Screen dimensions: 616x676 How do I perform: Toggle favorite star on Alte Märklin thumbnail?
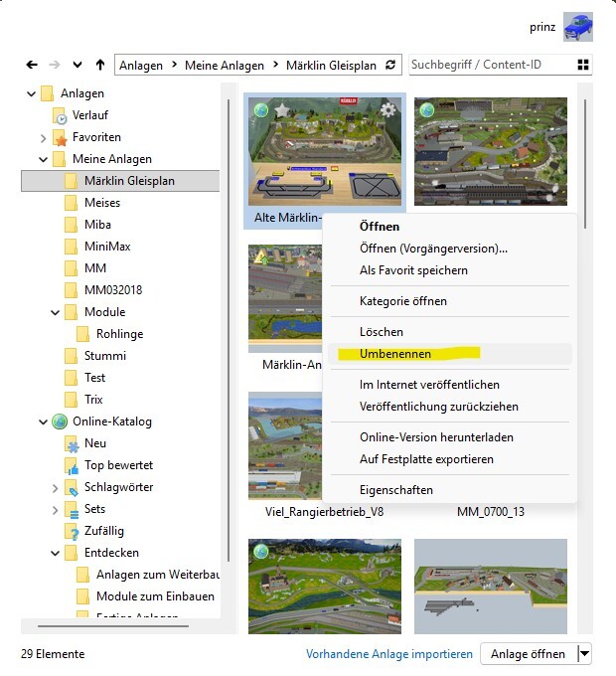point(282,110)
